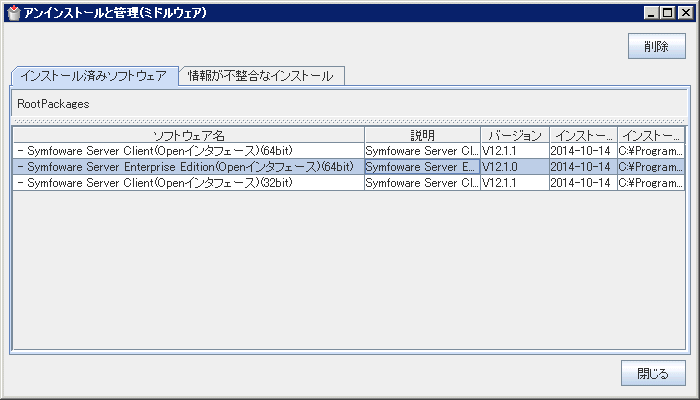The width and height of the screenshot is (700, 400).
Task: Click C:¥Program path in 64bit Client row
Action: pyautogui.click(x=651, y=151)
